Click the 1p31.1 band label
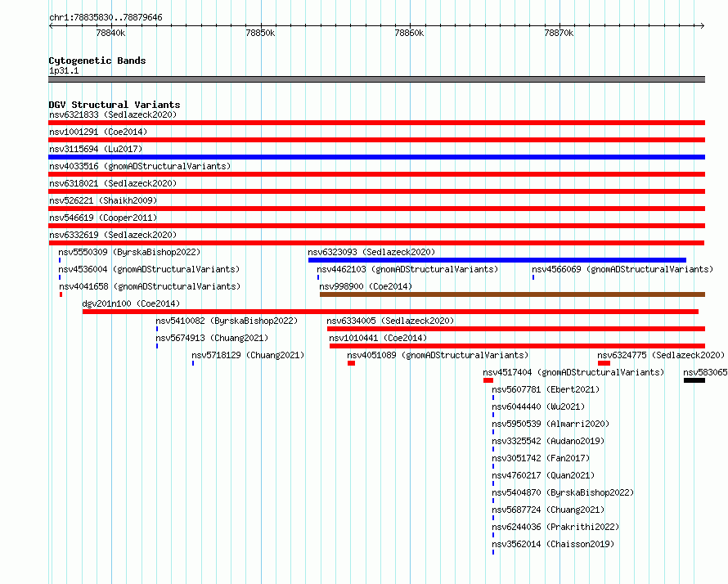 click(x=64, y=70)
